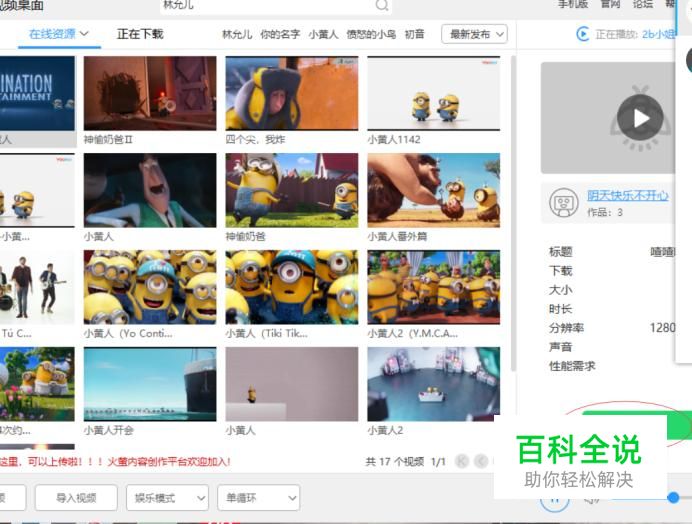
Task: Play the video in the preview pane
Action: 640,118
